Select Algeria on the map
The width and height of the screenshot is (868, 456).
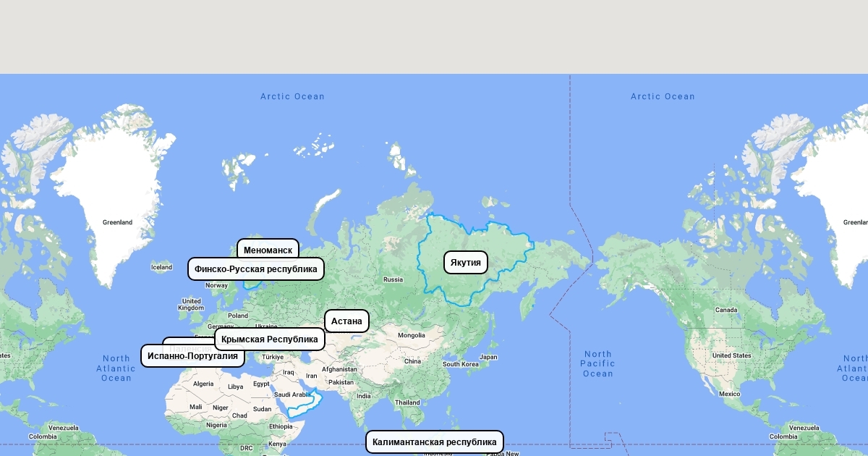coord(203,384)
